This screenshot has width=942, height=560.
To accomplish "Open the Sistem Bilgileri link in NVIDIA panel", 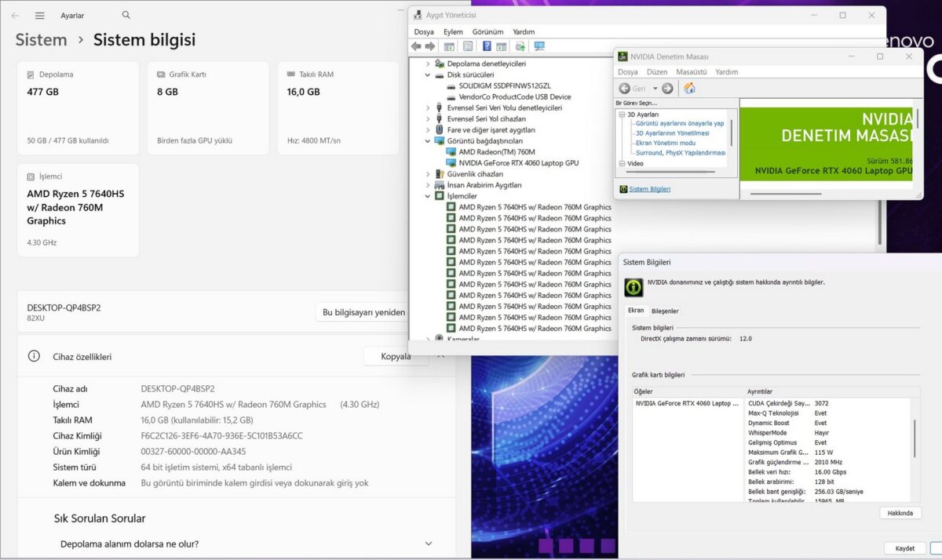I will (649, 189).
